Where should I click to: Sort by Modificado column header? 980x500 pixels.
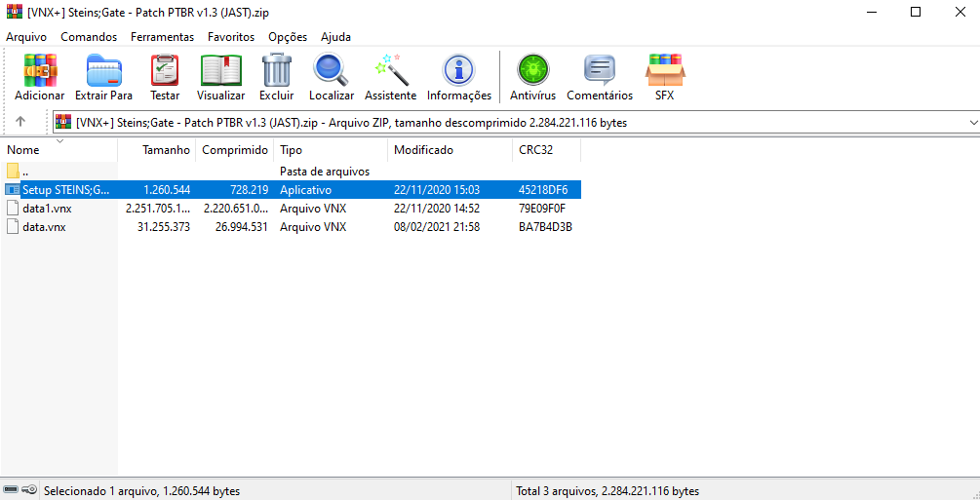(x=450, y=150)
